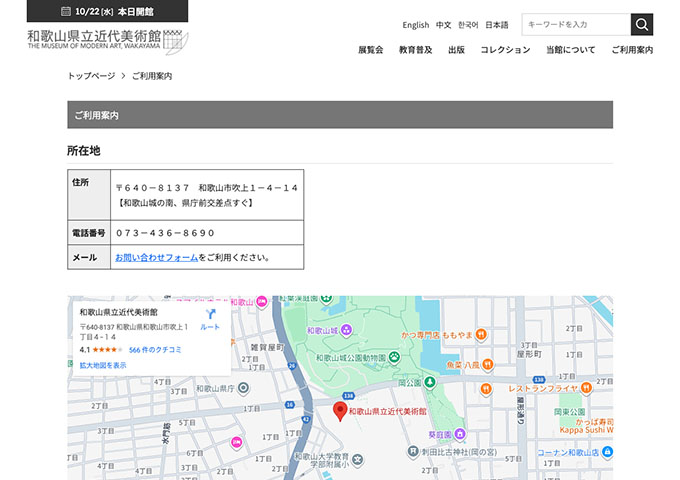Click the ルート directions label
This screenshot has width=680, height=480.
tap(210, 327)
